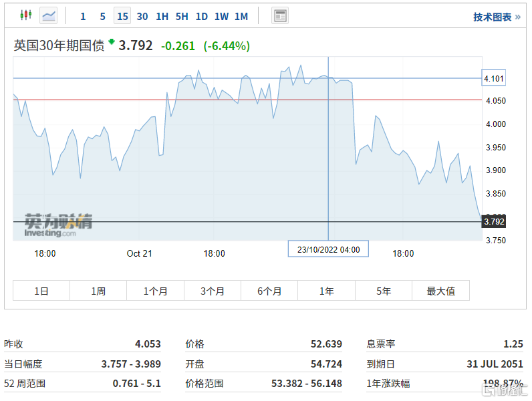
Task: Select the 1M interval
Action: point(241,16)
